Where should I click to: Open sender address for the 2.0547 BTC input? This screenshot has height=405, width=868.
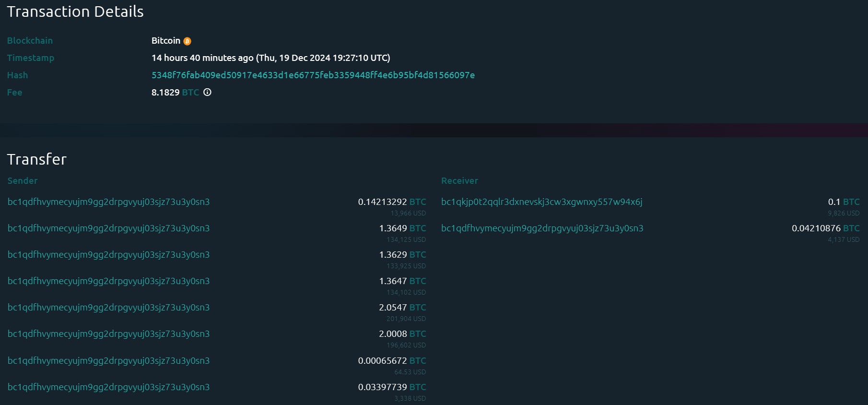108,308
